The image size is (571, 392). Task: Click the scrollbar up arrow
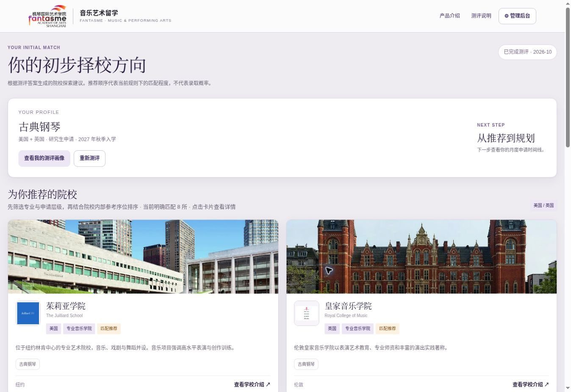click(x=568, y=3)
